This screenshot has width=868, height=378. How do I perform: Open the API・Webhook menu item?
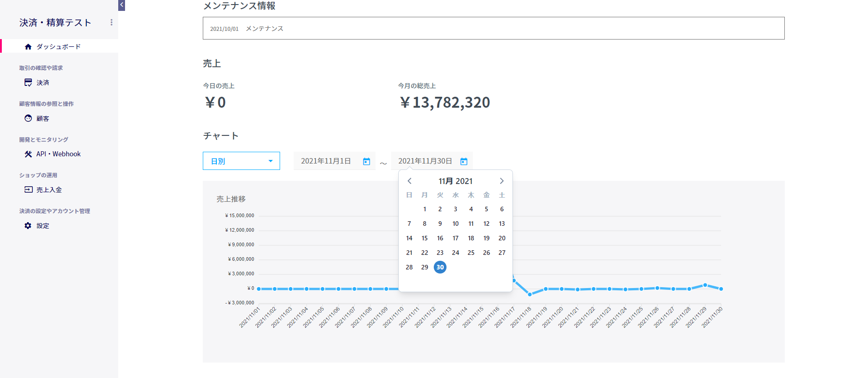pyautogui.click(x=58, y=154)
